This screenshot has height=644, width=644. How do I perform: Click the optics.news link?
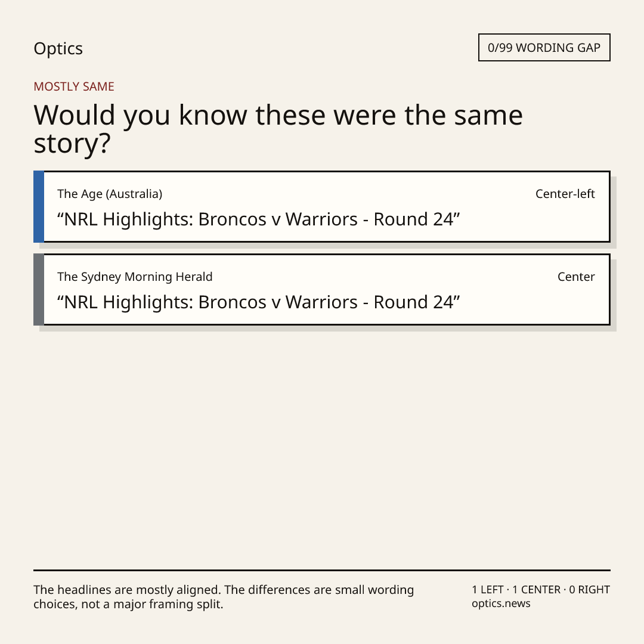tap(501, 603)
